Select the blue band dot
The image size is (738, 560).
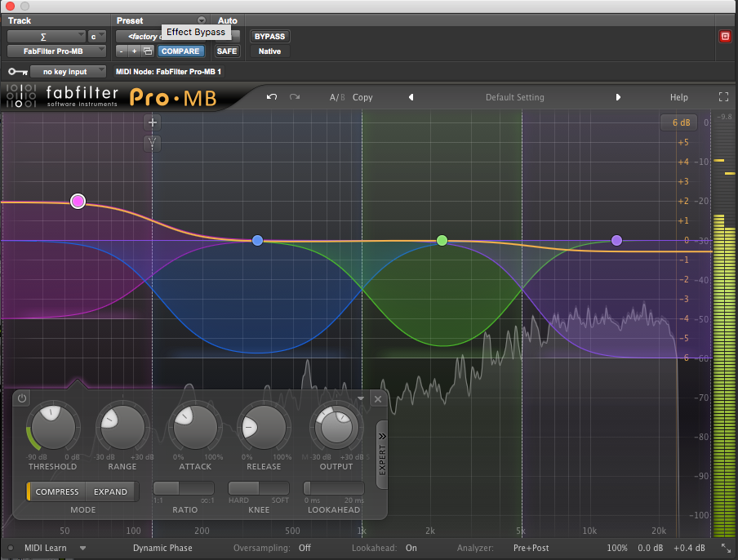pyautogui.click(x=257, y=241)
